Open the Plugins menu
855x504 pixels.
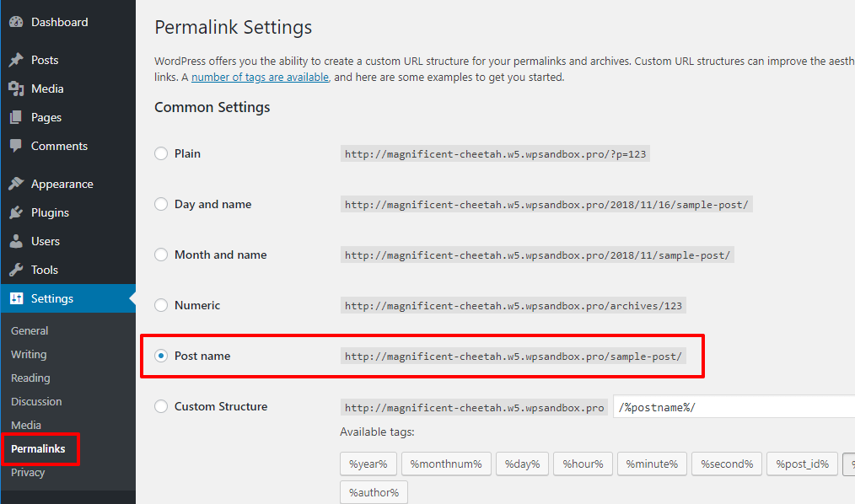click(50, 212)
